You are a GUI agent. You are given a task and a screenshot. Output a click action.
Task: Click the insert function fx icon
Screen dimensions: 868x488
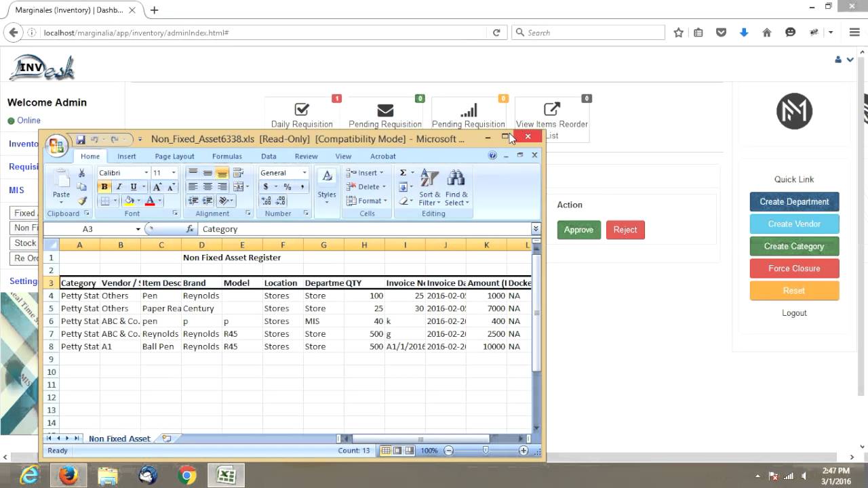tap(190, 229)
